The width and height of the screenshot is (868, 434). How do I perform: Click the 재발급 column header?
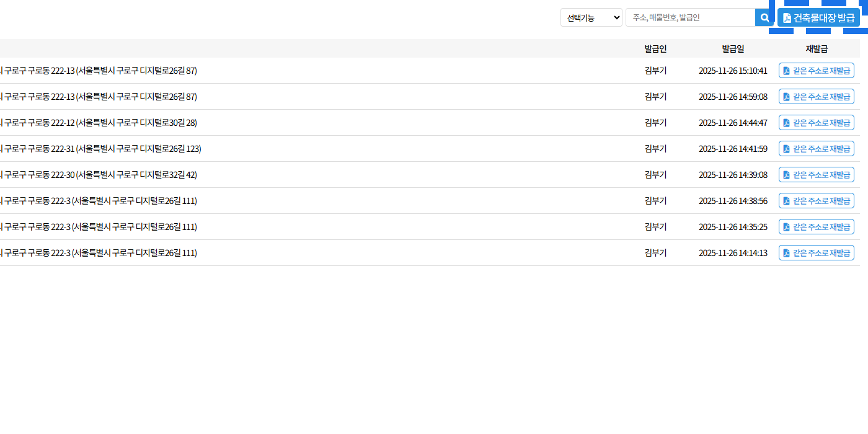817,49
